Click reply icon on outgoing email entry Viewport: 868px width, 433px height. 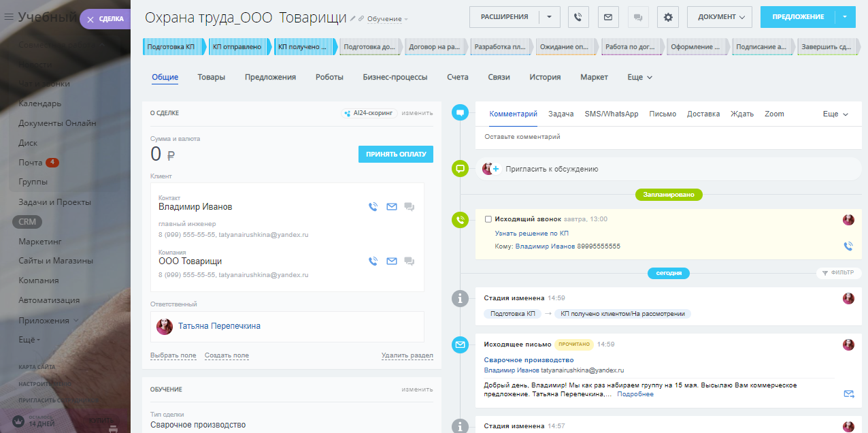tap(848, 394)
